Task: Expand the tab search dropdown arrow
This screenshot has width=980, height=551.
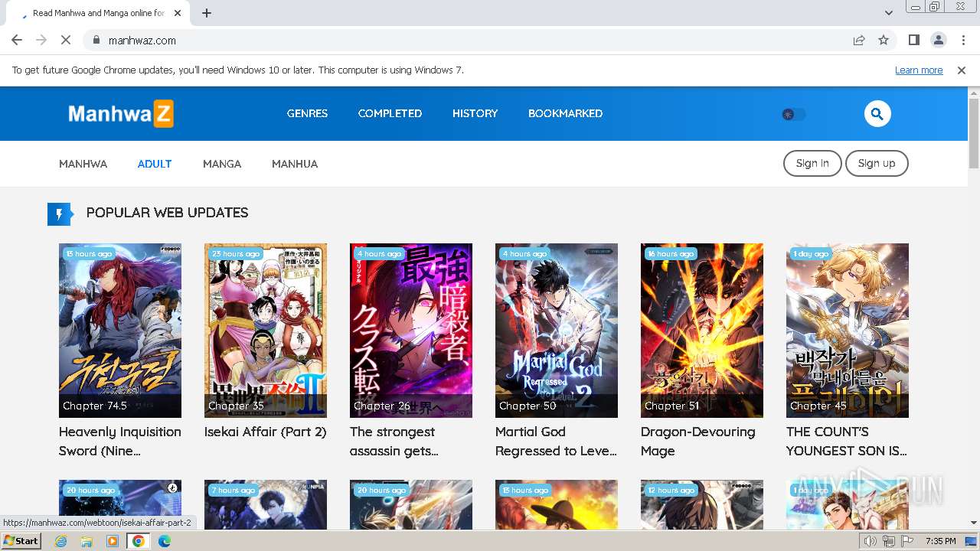Action: coord(889,13)
